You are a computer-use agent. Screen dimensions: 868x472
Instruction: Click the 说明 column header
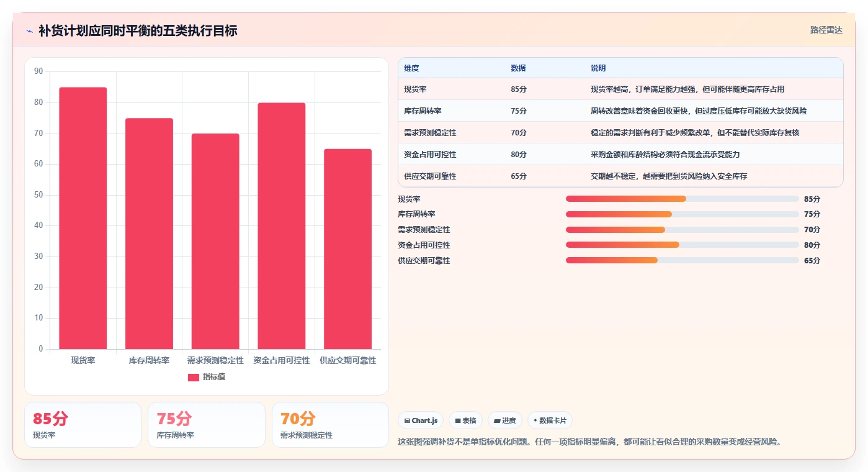click(x=598, y=68)
